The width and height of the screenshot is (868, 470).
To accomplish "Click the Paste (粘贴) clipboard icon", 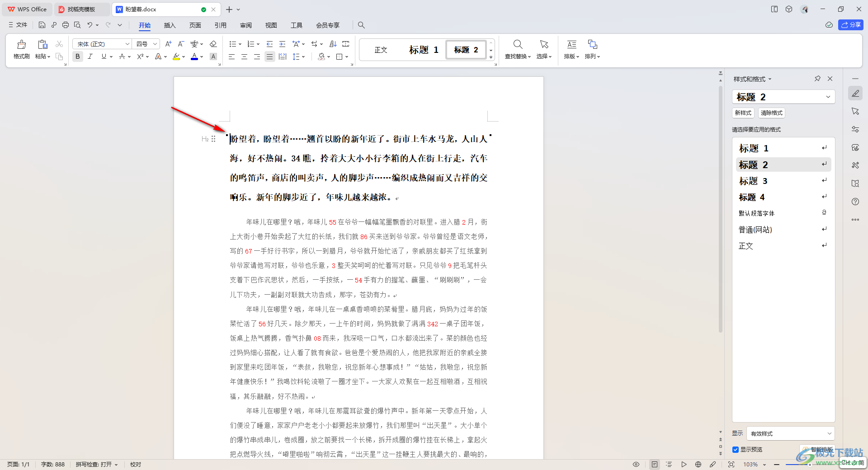I will (42, 44).
